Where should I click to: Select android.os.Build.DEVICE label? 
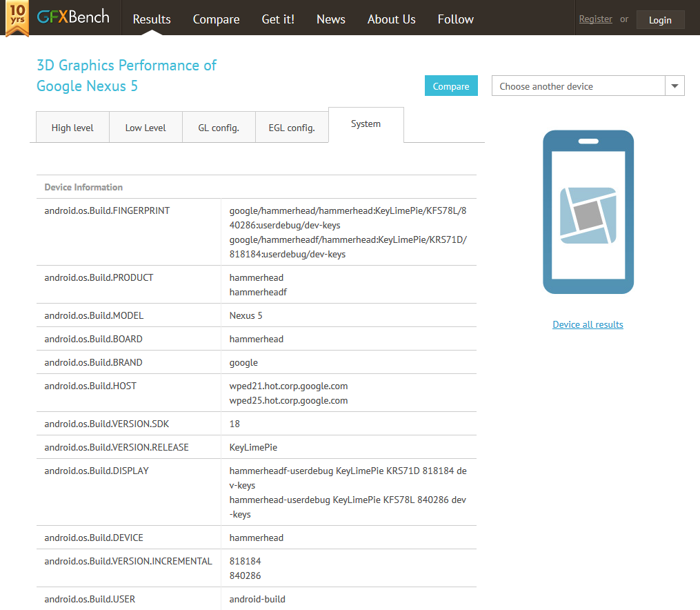[94, 538]
